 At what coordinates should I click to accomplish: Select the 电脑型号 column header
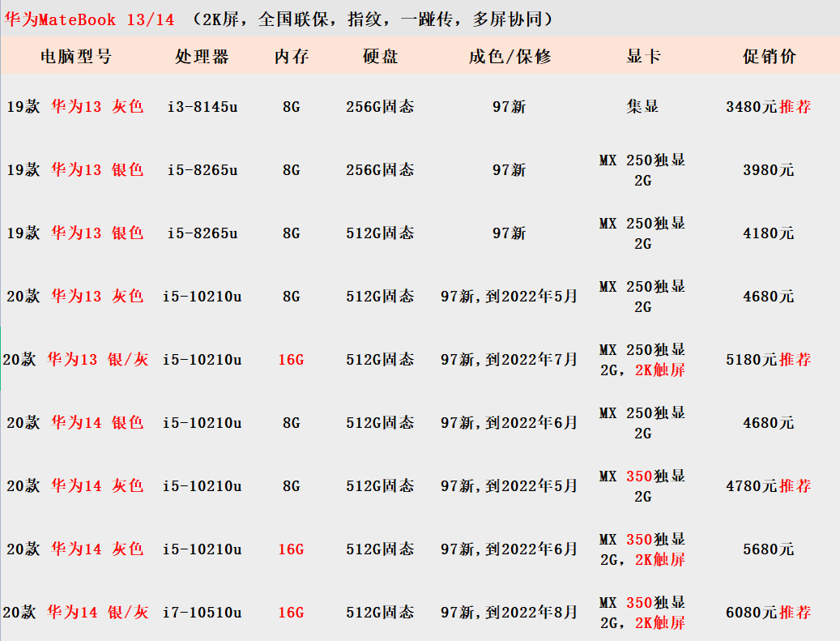click(x=76, y=56)
